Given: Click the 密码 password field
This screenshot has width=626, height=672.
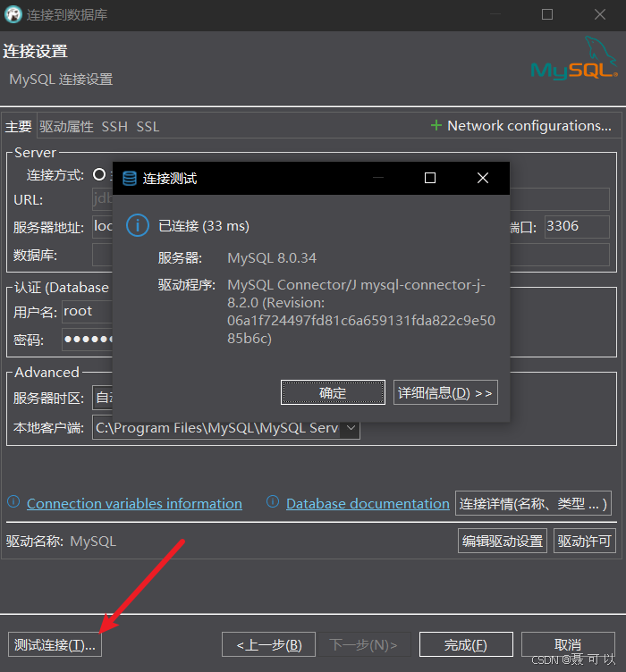Looking at the screenshot, I should (x=88, y=340).
